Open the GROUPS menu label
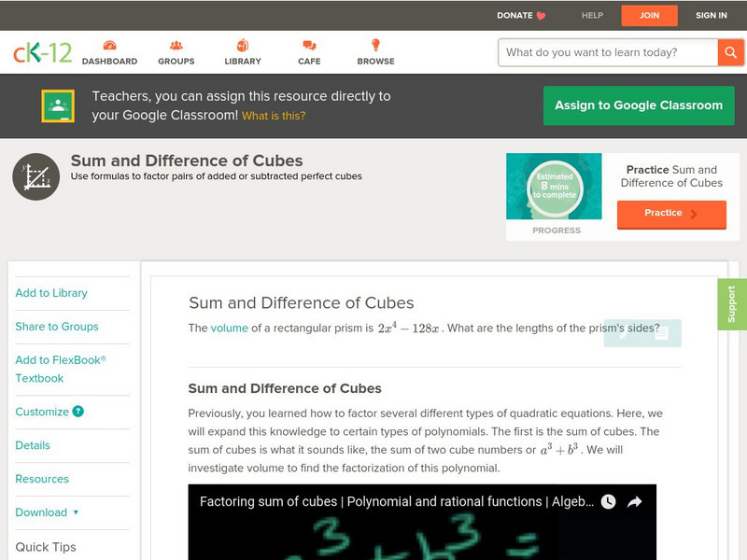 (x=176, y=62)
